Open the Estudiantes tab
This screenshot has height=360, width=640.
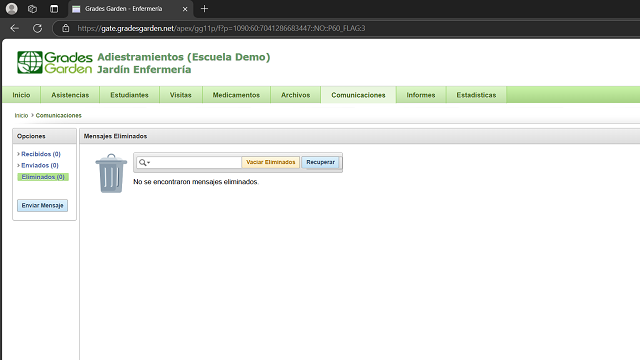pos(129,95)
